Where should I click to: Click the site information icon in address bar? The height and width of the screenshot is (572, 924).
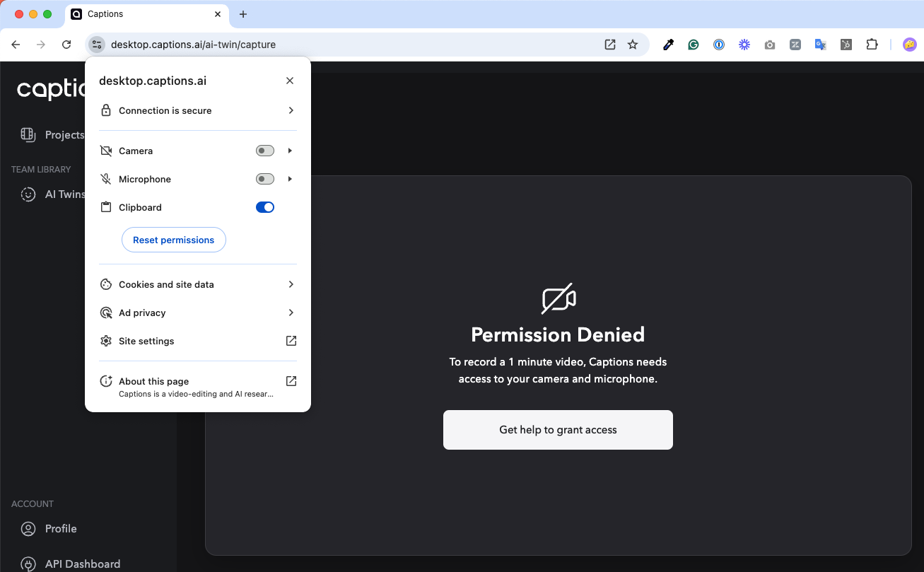pos(97,45)
